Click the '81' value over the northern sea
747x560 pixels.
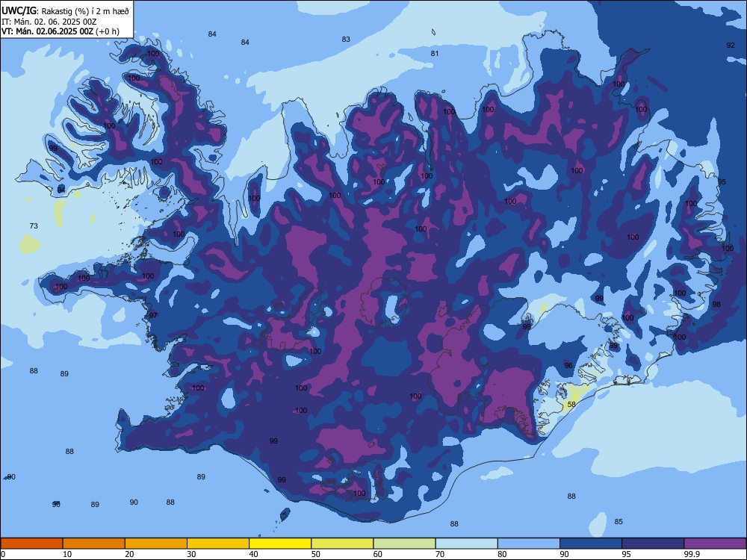tap(435, 53)
